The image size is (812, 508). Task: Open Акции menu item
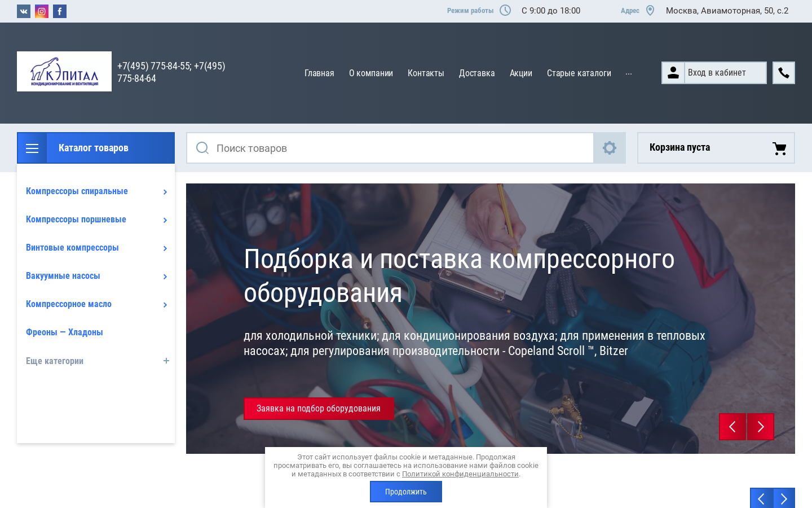tap(521, 73)
